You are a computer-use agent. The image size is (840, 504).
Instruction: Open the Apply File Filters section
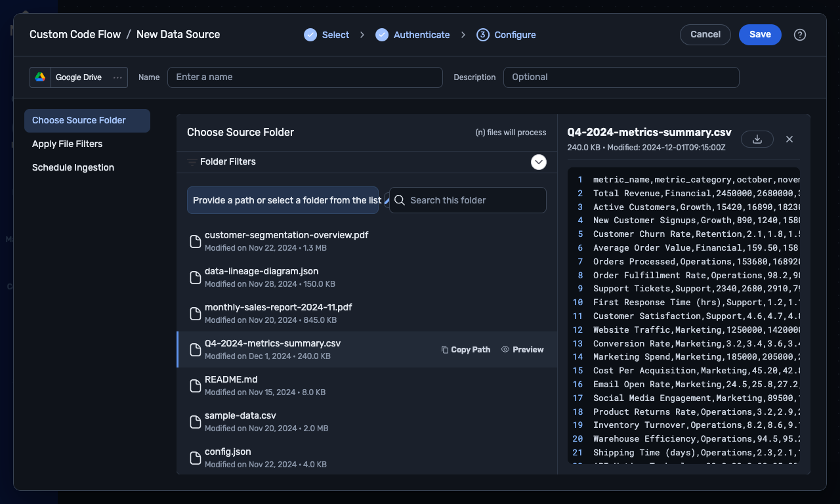(87, 144)
